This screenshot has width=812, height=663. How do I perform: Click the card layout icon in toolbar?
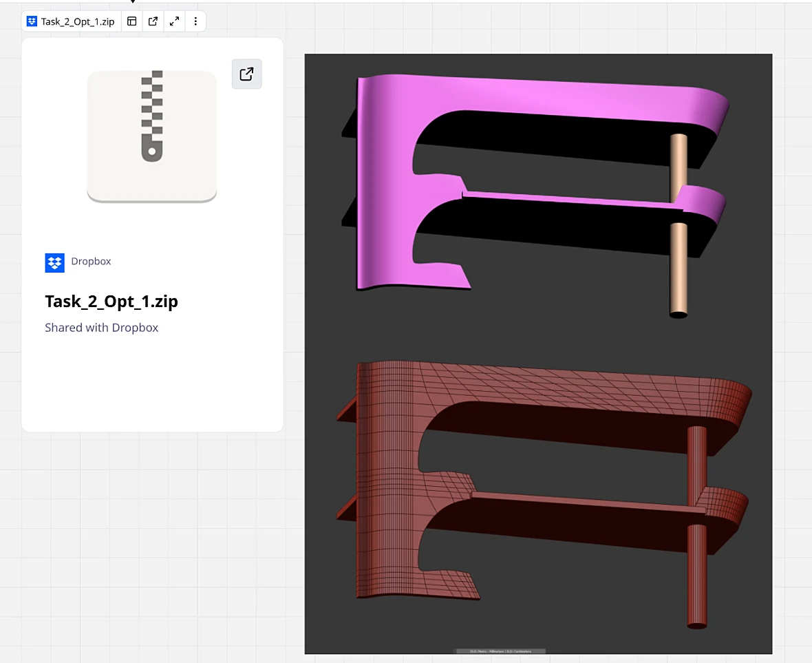[132, 21]
